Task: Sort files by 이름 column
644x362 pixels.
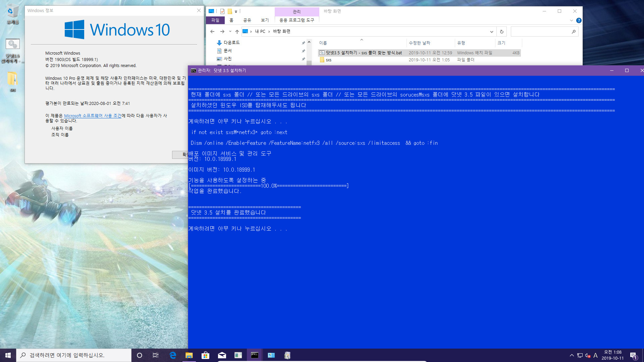Action: click(x=362, y=43)
